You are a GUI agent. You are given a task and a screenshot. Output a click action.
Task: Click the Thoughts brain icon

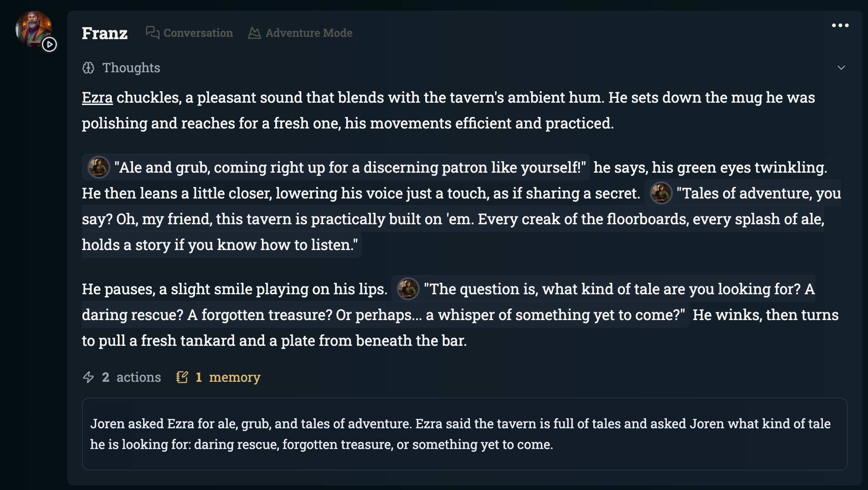point(88,68)
